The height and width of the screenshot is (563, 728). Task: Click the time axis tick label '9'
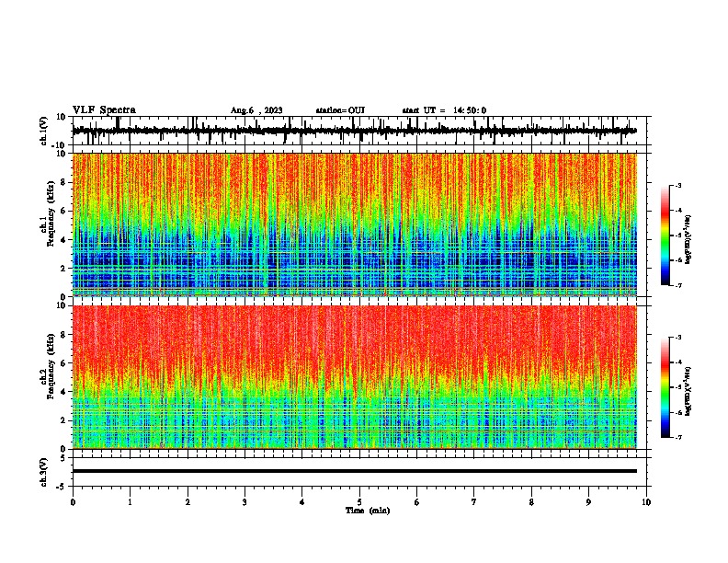tap(588, 502)
